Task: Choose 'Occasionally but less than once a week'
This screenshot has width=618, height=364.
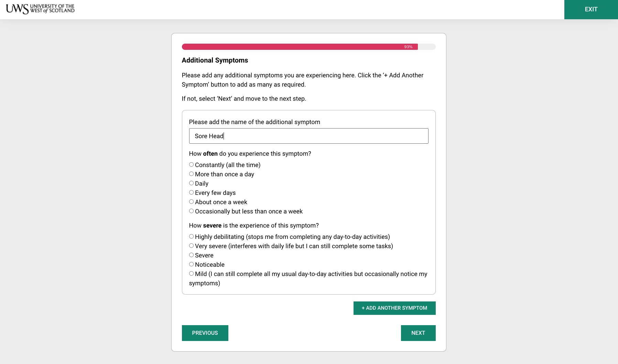Action: (191, 211)
